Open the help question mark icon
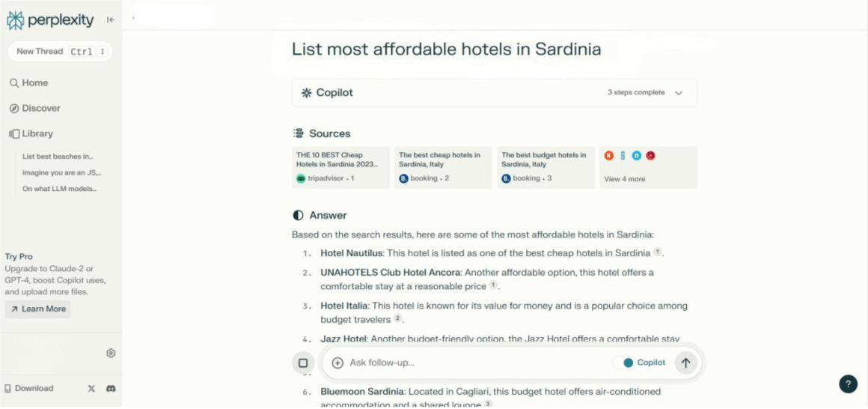Screen dimensions: 868x409 [x=847, y=384]
